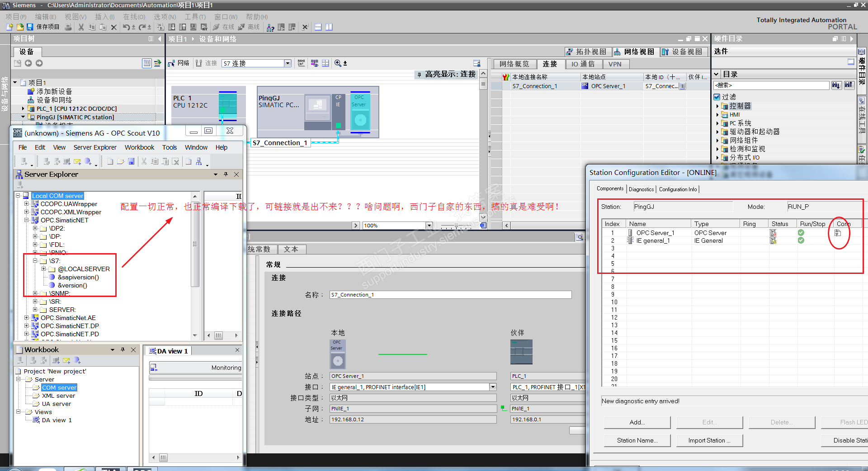Click the Server Explorer vertical scrollbar

(x=195, y=244)
